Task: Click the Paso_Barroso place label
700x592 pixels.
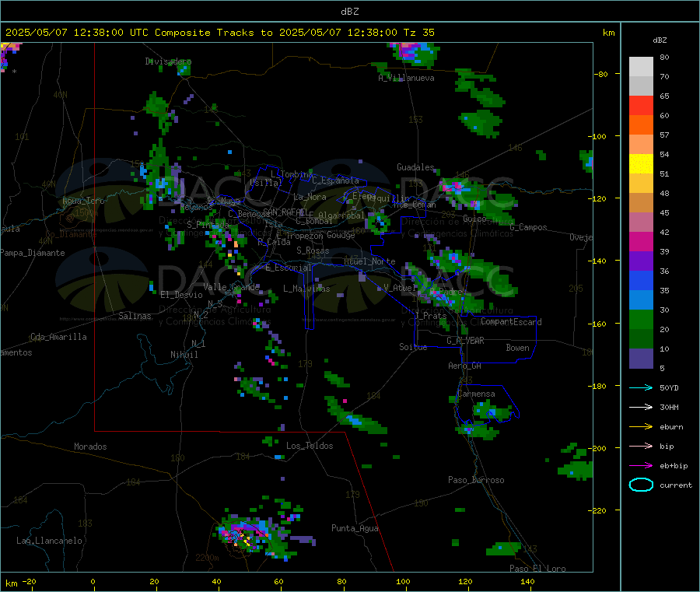Action: point(476,480)
